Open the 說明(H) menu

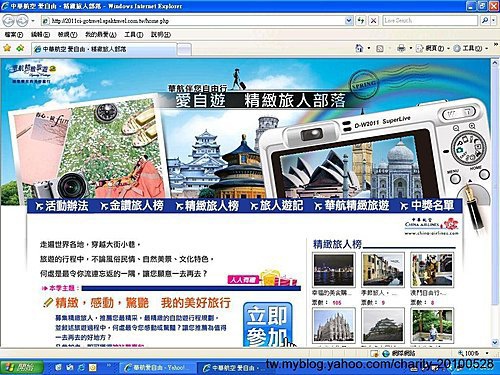coord(161,35)
